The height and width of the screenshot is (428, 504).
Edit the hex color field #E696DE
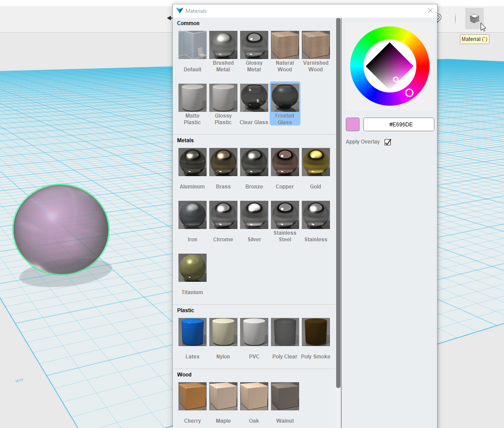pos(399,124)
